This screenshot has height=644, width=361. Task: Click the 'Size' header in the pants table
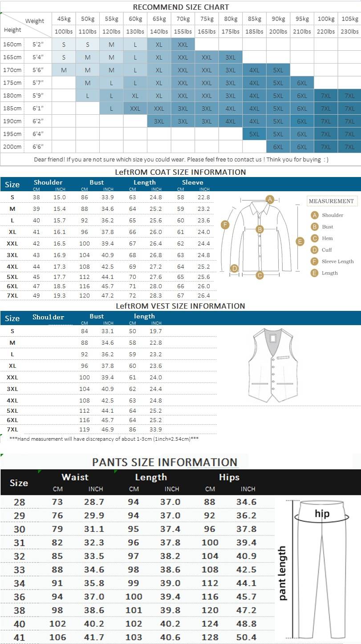tap(19, 483)
